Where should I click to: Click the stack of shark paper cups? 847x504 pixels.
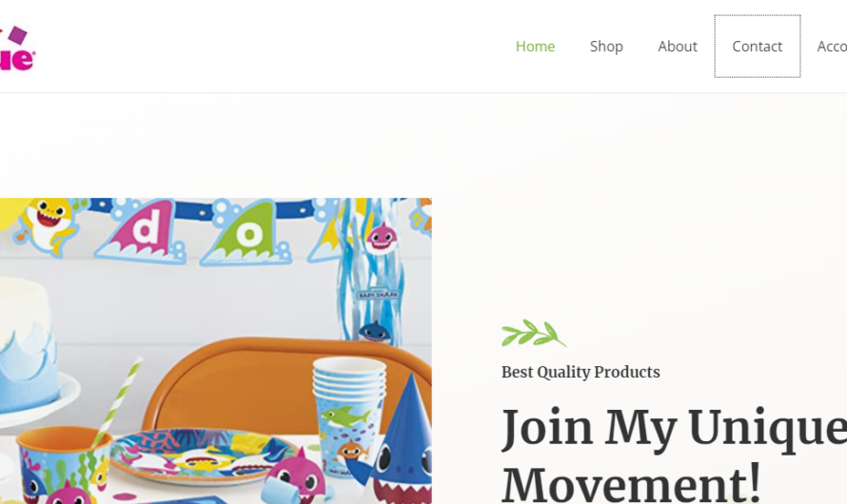click(x=348, y=417)
